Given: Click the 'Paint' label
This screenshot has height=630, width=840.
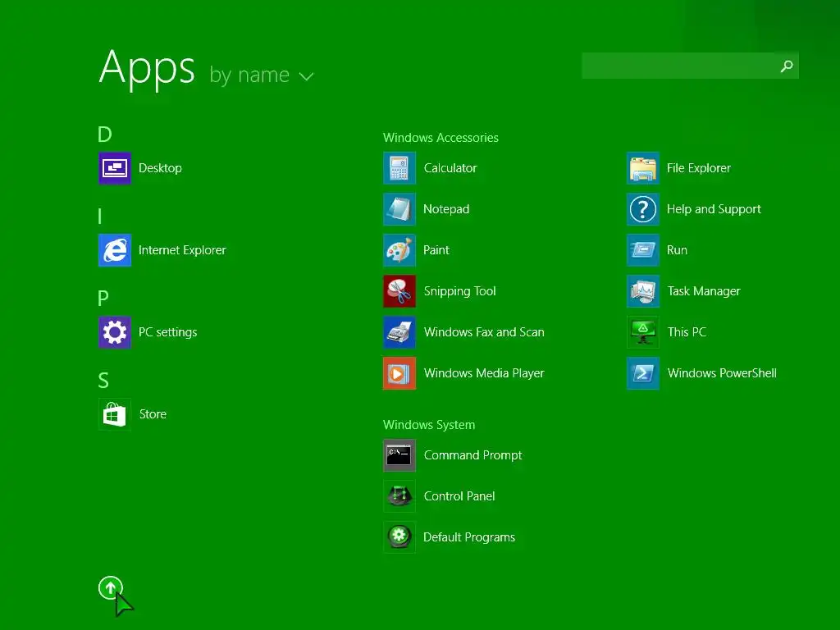Looking at the screenshot, I should point(436,250).
